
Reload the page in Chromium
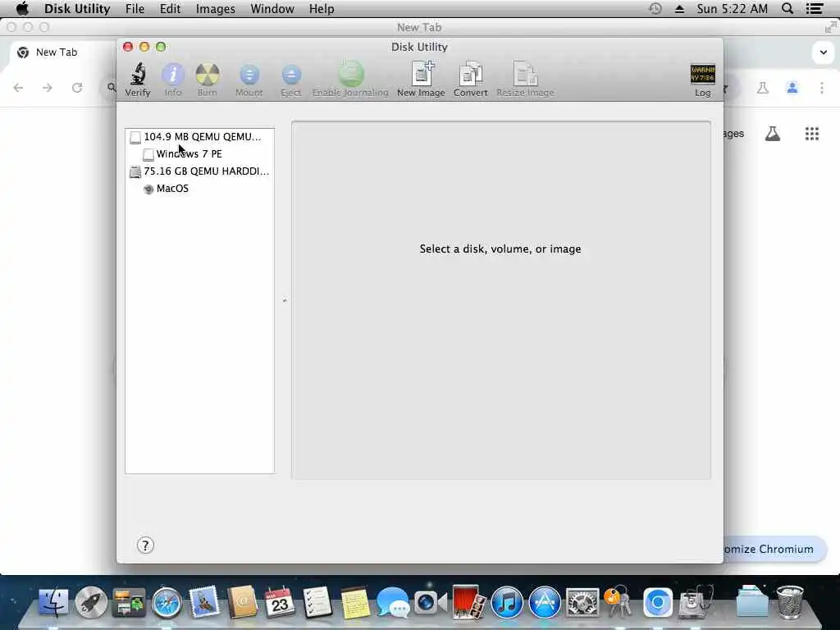click(x=77, y=87)
